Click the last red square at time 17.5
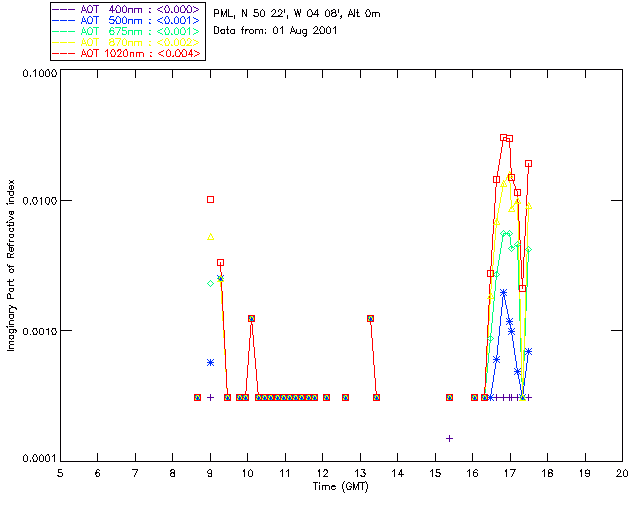640x512 pixels. [x=529, y=164]
